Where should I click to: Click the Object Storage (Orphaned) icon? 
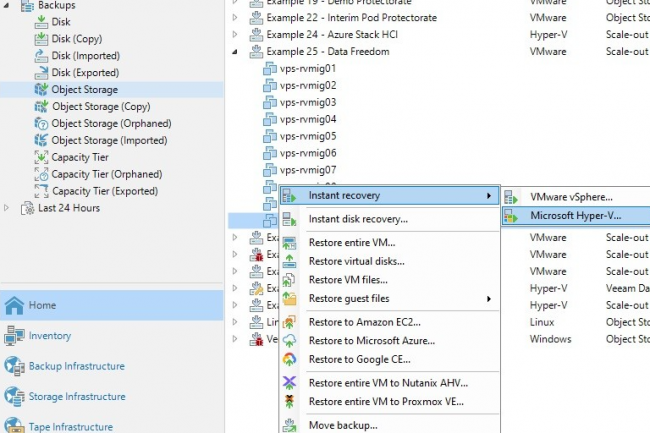(x=41, y=123)
